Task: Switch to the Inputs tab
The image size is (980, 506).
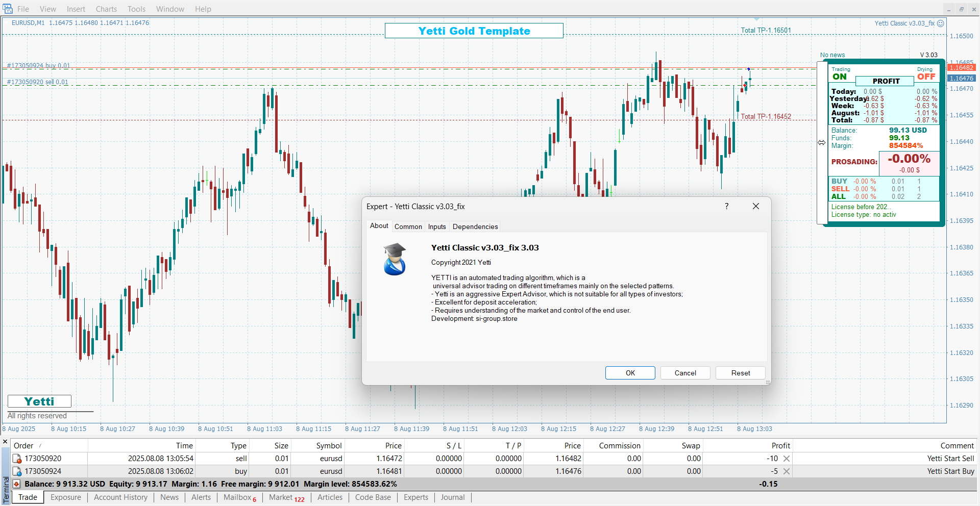Action: 437,226
